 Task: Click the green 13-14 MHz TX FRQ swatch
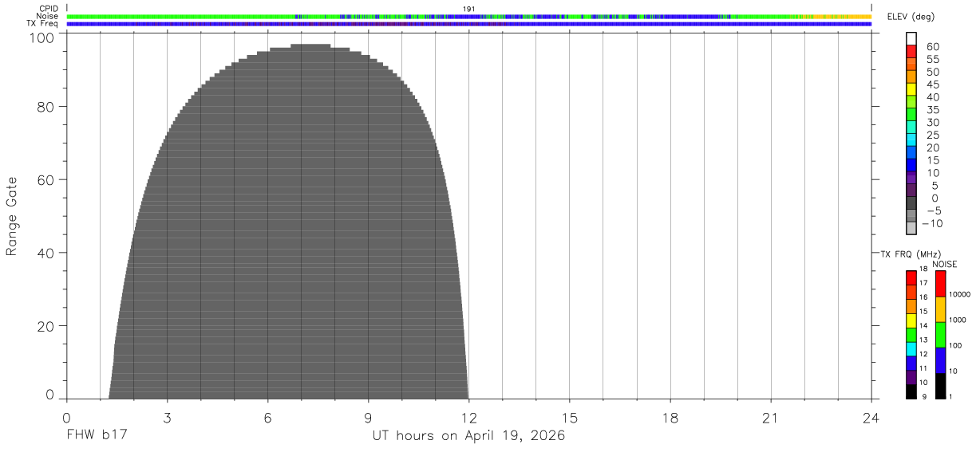(x=911, y=336)
